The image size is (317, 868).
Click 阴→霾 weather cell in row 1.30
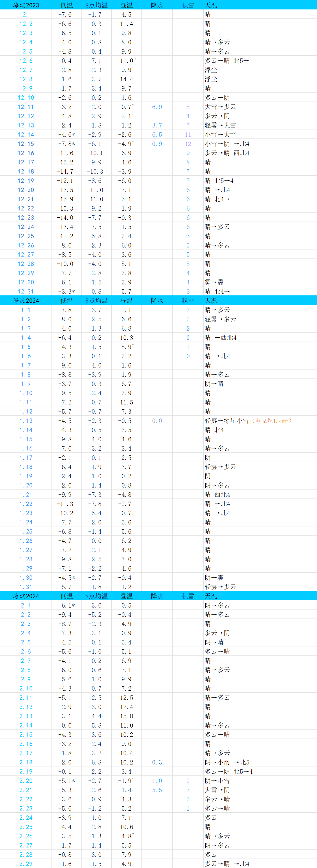point(214,578)
